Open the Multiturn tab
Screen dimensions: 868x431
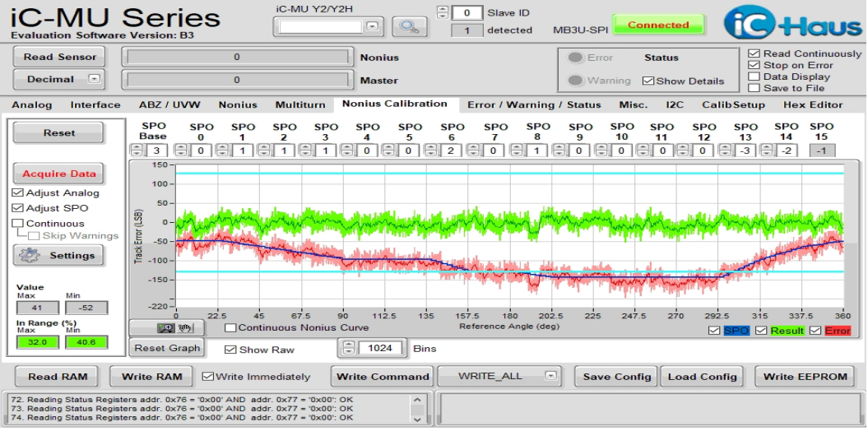(x=299, y=105)
